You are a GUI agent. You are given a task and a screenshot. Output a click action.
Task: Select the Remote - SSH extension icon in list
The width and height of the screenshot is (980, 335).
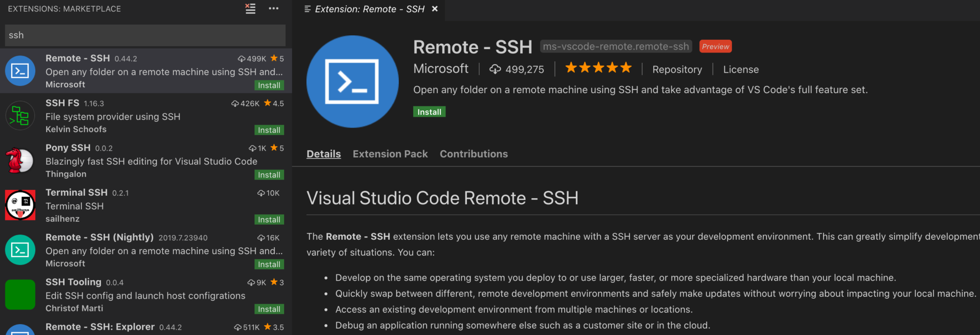[x=20, y=71]
